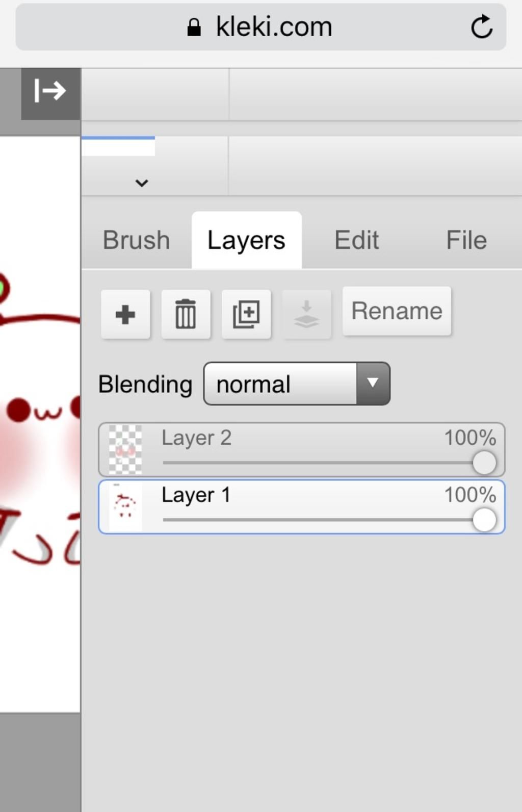Reload the kleki.com page
The width and height of the screenshot is (522, 812).
pos(482,27)
